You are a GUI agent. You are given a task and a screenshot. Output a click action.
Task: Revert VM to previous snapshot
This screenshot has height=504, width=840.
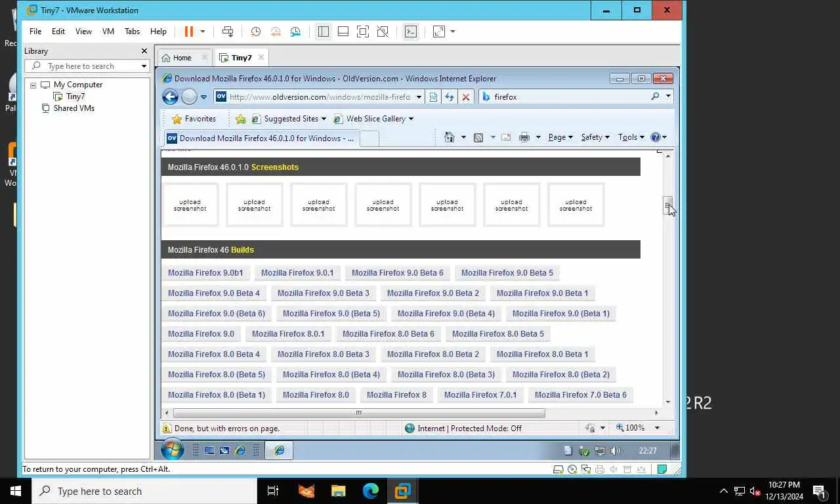pyautogui.click(x=276, y=31)
